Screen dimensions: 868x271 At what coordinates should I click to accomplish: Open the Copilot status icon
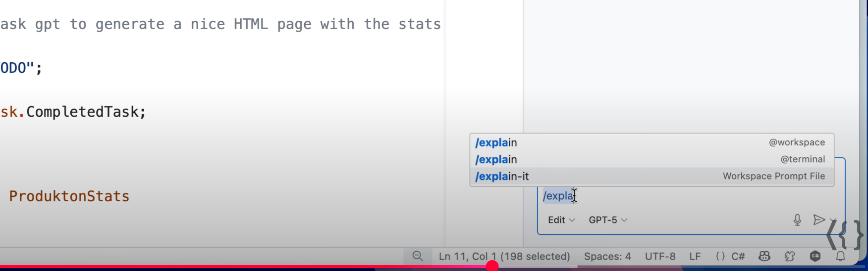(x=764, y=256)
